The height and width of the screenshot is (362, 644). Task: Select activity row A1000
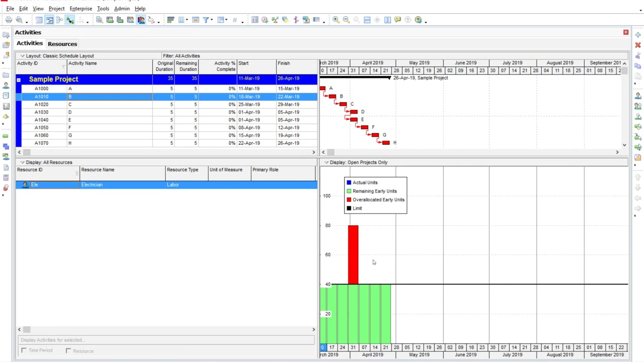167,88
